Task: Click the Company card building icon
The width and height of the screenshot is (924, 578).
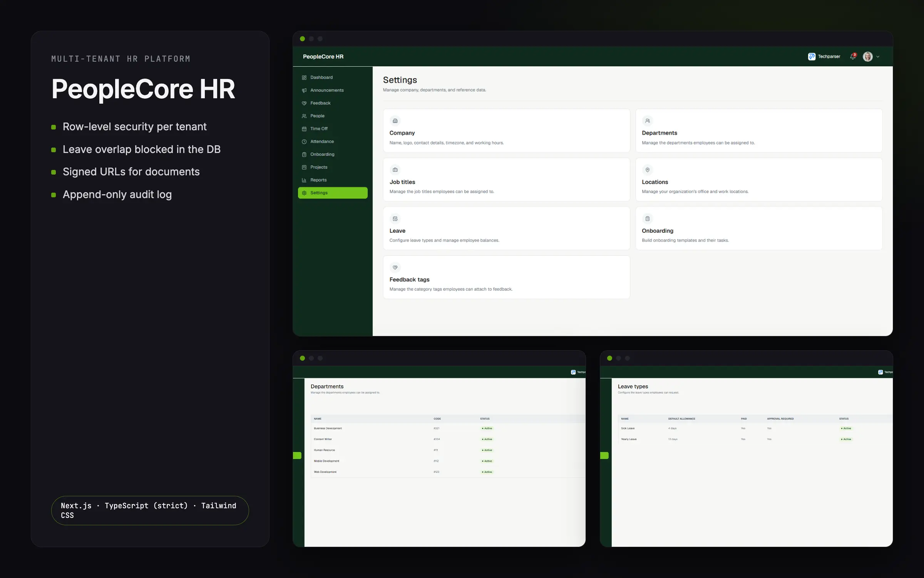Action: pos(395,121)
